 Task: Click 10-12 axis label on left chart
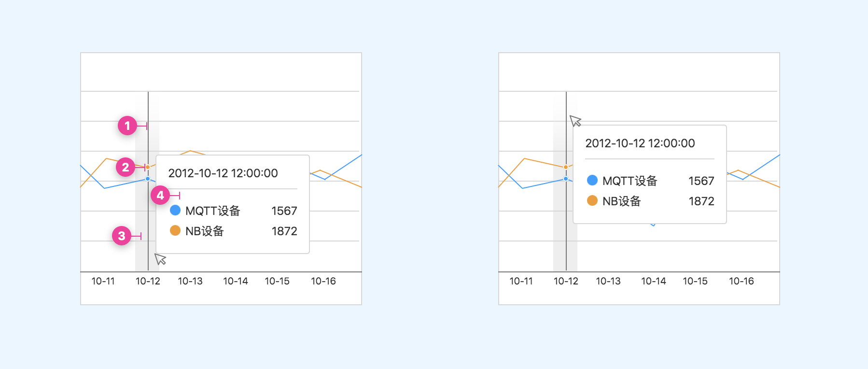point(148,281)
